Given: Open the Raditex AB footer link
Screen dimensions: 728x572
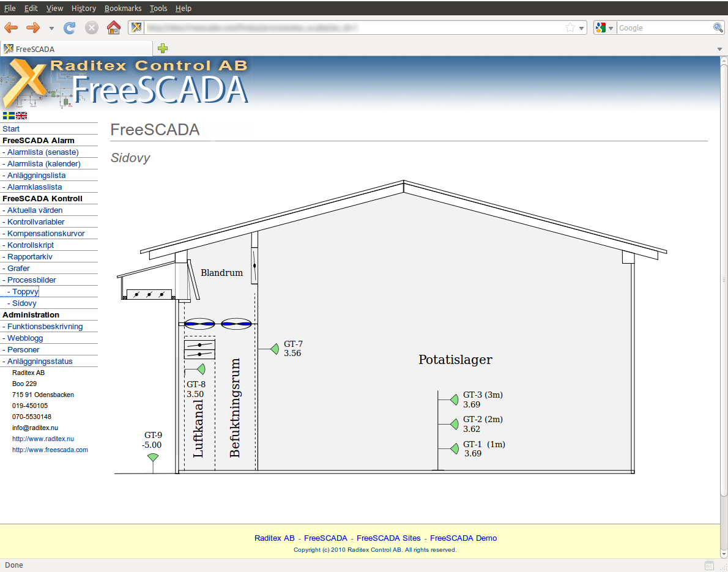Looking at the screenshot, I should tap(275, 538).
